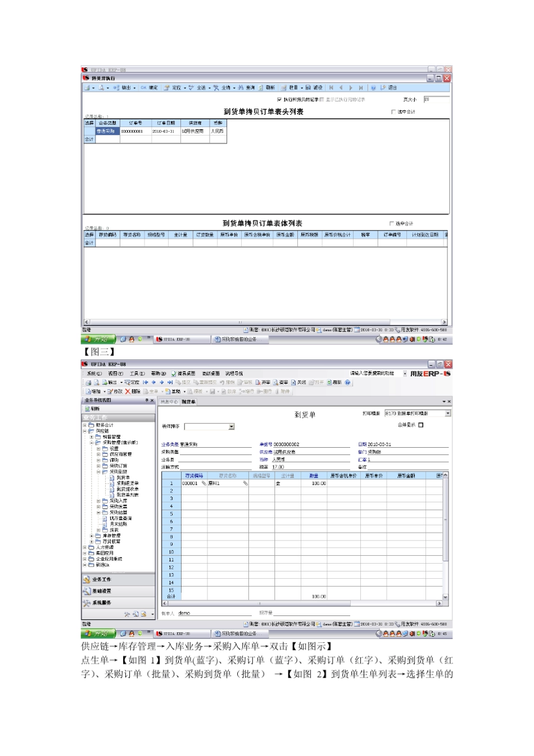Expand the 采购入库 tree node
The height and width of the screenshot is (756, 534).
(x=98, y=501)
